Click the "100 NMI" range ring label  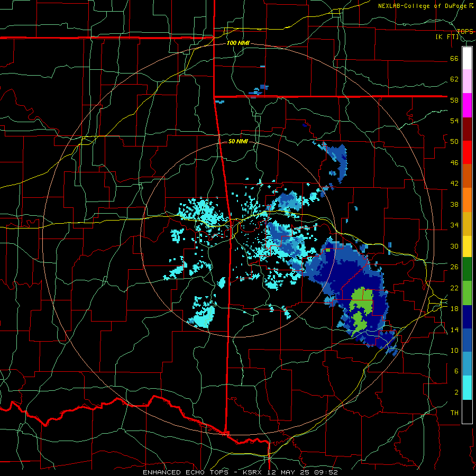point(238,43)
